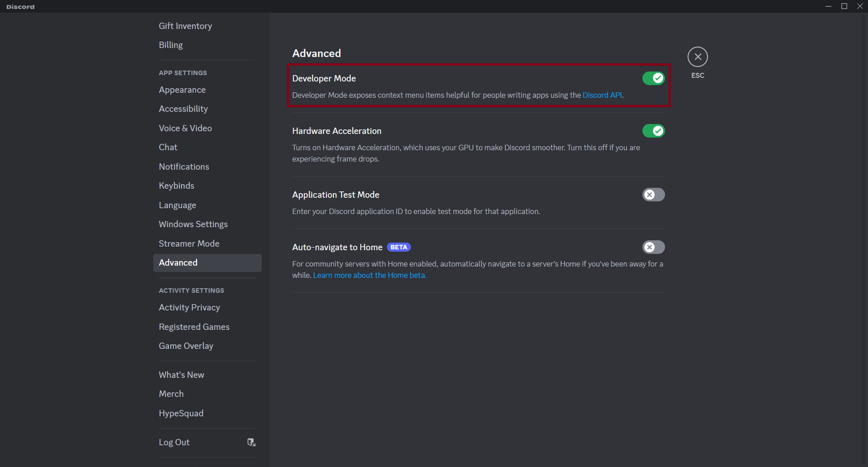
Task: Click the Discord logo in the title bar
Action: coord(20,6)
